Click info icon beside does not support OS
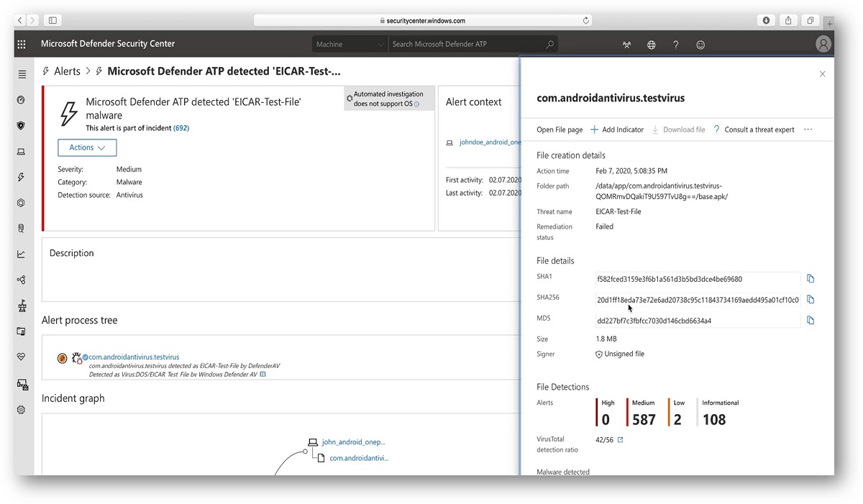863x504 pixels. click(416, 104)
